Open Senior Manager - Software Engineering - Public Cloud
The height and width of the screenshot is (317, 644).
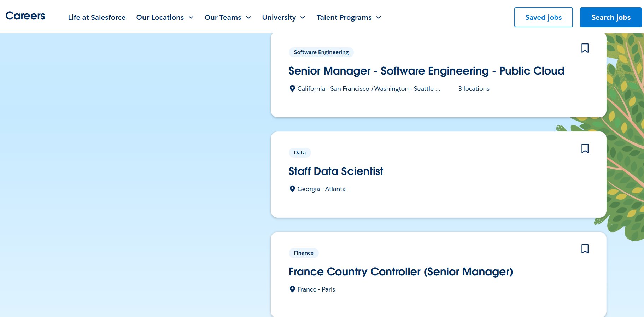pyautogui.click(x=426, y=71)
